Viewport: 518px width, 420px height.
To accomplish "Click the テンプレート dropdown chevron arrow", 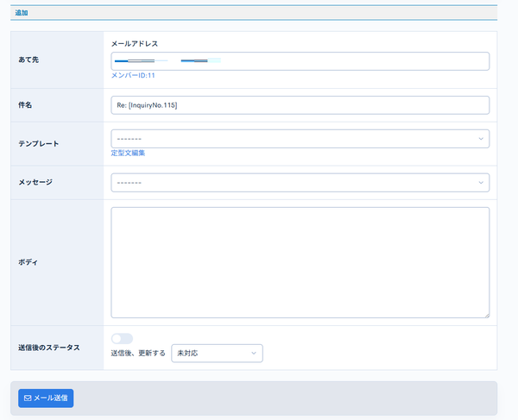I will click(x=481, y=139).
